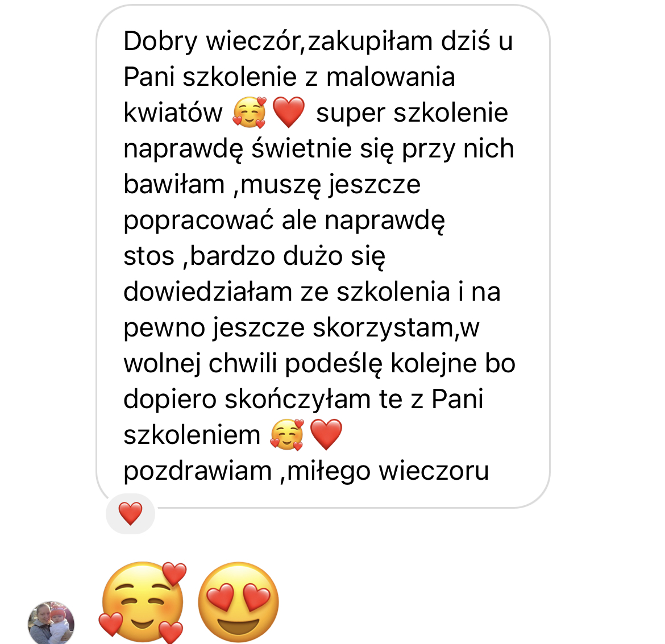Click the smiling-hearts emoji after "kwiatów"
The width and height of the screenshot is (665, 644).
pyautogui.click(x=250, y=113)
